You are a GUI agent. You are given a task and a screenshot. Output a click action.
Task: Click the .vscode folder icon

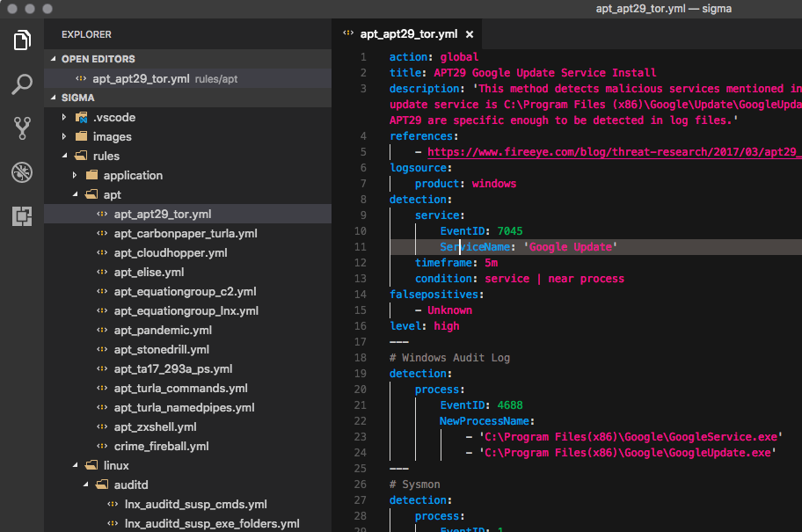82,117
